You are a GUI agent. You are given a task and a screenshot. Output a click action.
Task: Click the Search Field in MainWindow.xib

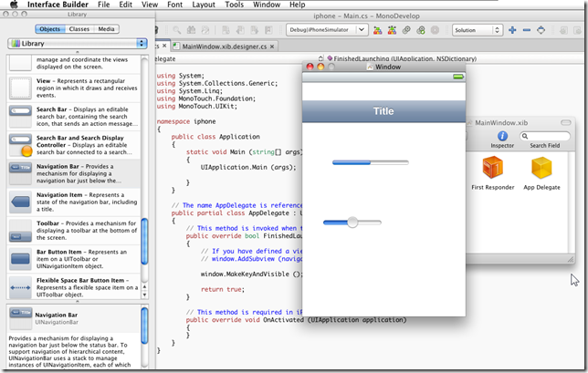pos(545,136)
